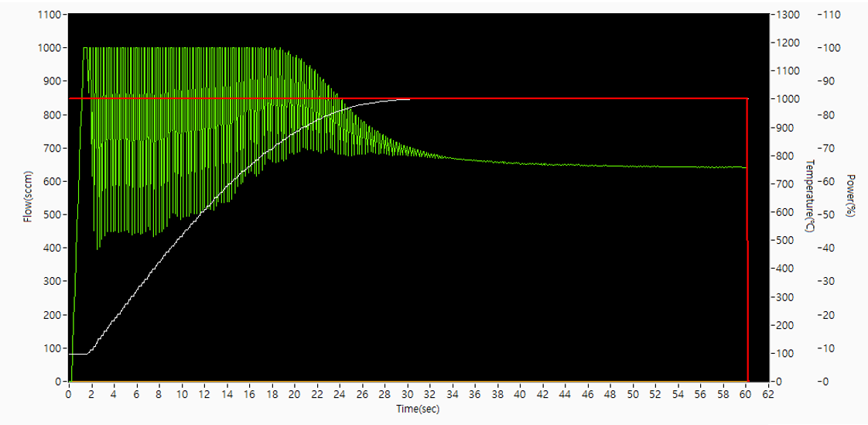Edit the 62 maximum on Time axis

(767, 394)
